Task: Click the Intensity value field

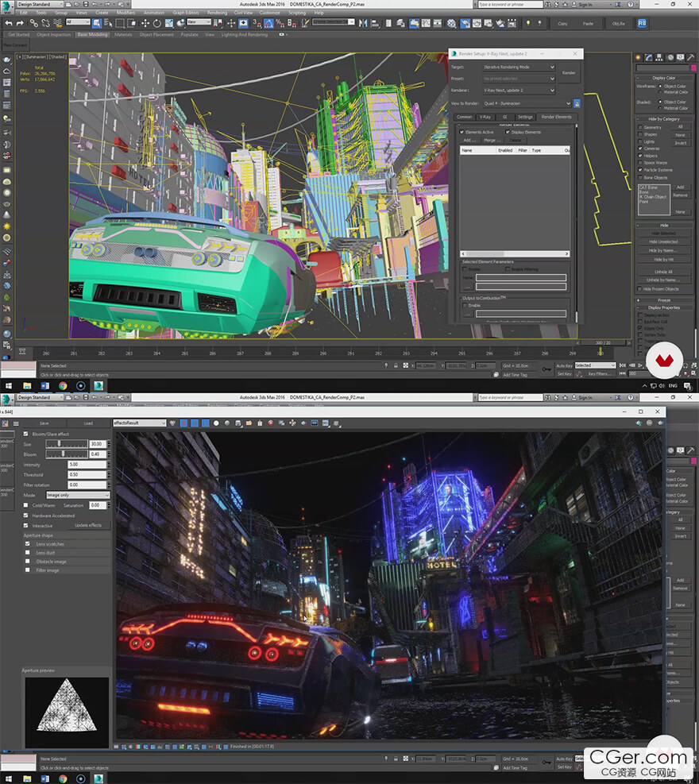Action: [87, 465]
